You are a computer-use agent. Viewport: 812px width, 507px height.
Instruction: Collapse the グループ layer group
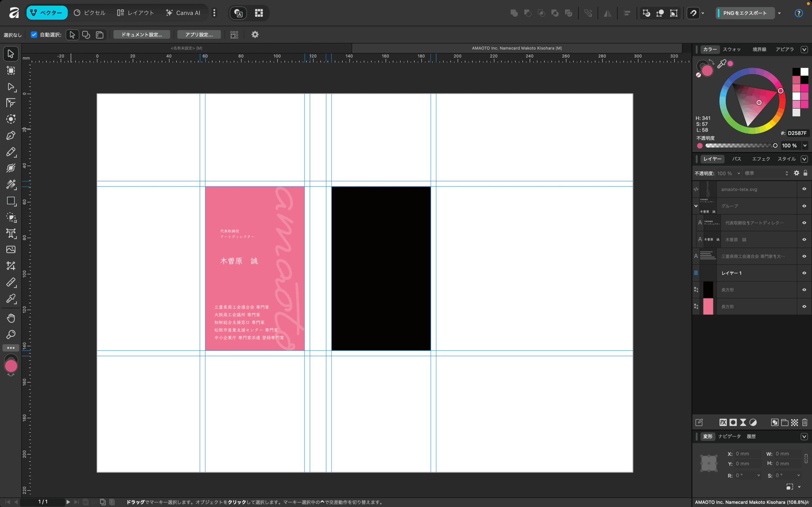click(x=696, y=206)
